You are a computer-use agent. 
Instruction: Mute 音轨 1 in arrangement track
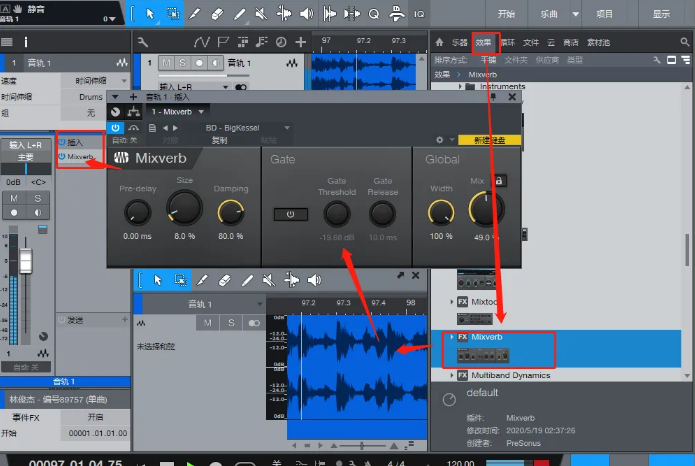(x=166, y=63)
